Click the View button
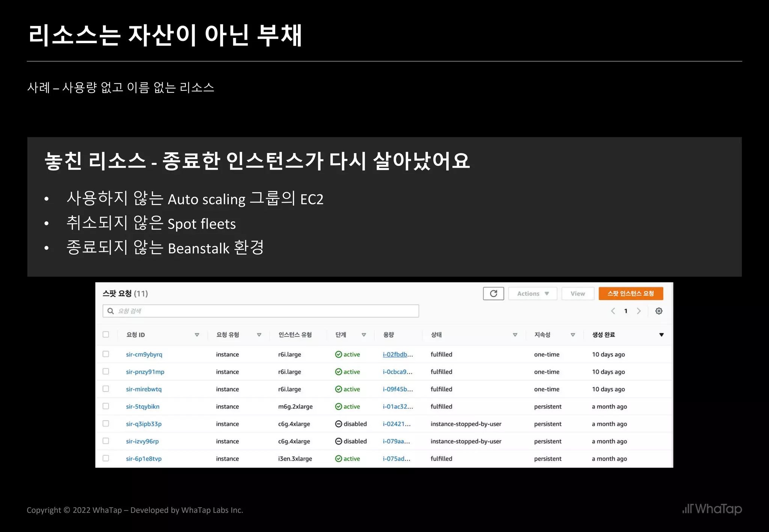Screen dimensions: 769x532 click(x=578, y=293)
